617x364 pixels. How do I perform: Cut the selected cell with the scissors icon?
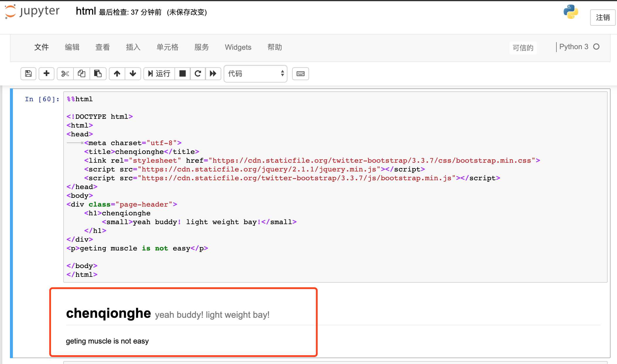65,73
